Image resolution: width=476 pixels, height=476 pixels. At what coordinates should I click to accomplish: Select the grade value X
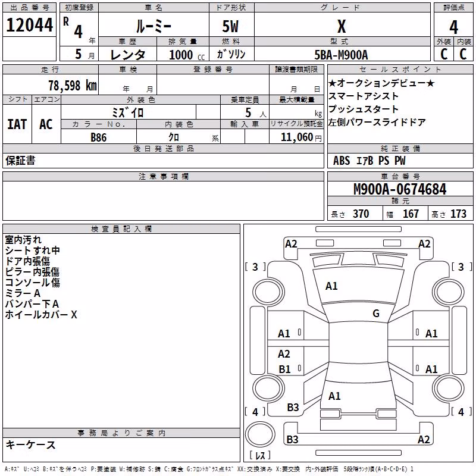(342, 26)
